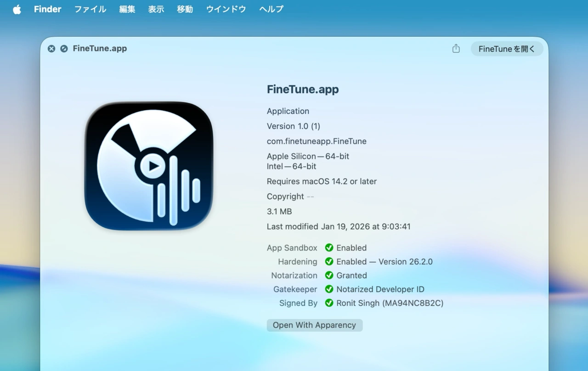Viewport: 588px width, 371px height.
Task: Click the large FineTune app icon
Action: pyautogui.click(x=149, y=166)
